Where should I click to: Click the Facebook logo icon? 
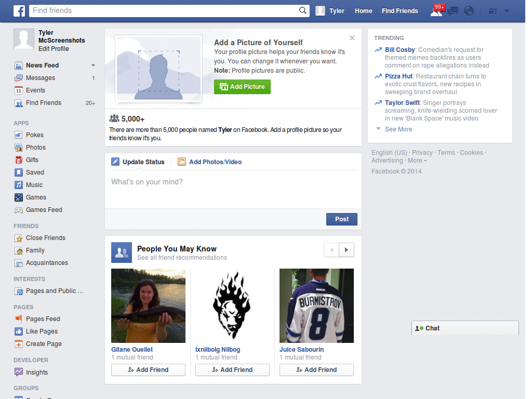click(19, 11)
